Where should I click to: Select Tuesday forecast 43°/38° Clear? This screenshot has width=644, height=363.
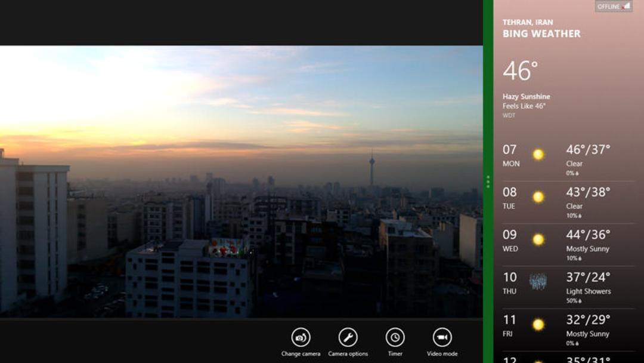coord(588,202)
